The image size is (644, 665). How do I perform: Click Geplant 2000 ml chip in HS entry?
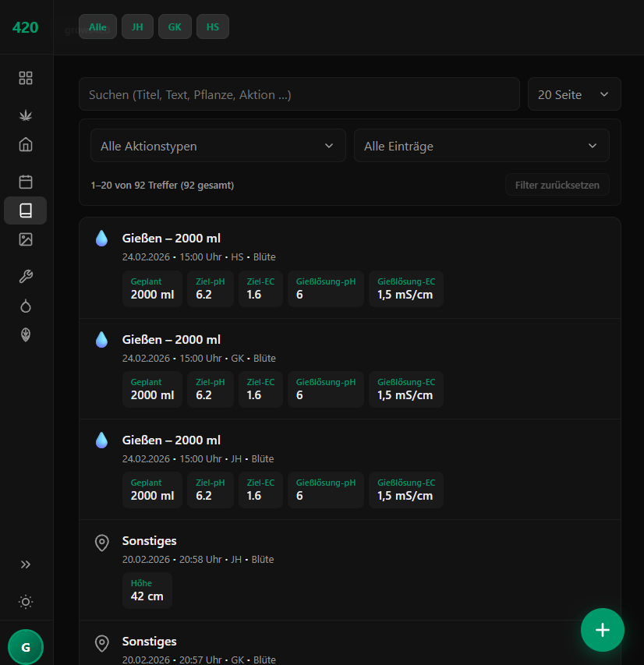click(x=152, y=288)
